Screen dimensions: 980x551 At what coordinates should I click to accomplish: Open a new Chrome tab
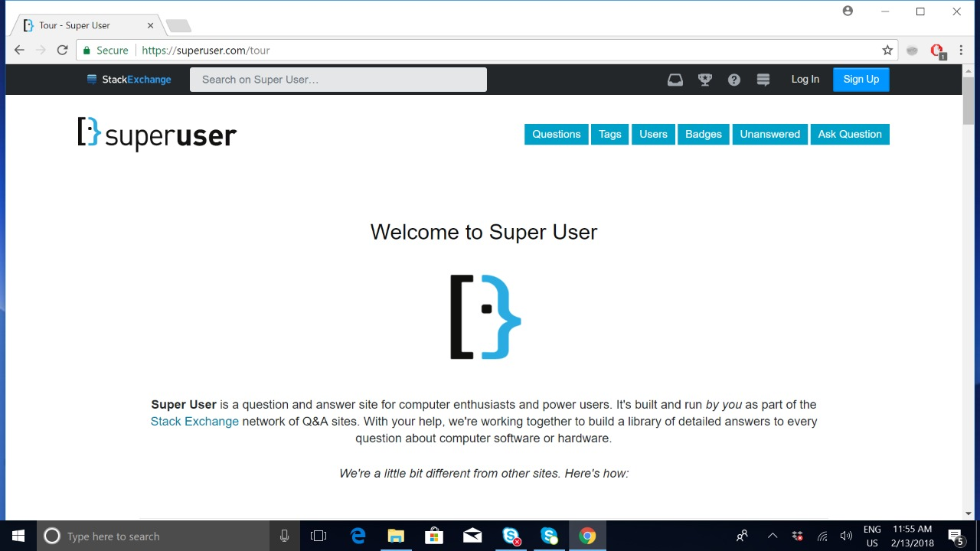[x=178, y=26]
